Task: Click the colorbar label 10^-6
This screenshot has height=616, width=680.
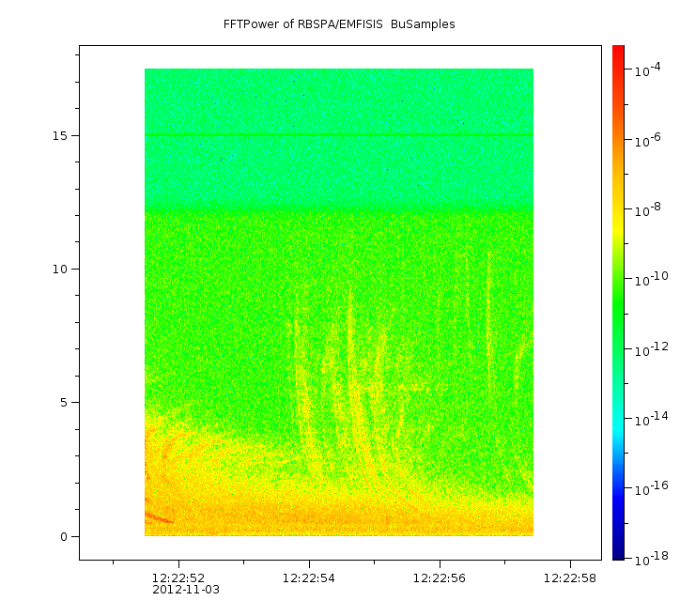Action: pyautogui.click(x=647, y=140)
